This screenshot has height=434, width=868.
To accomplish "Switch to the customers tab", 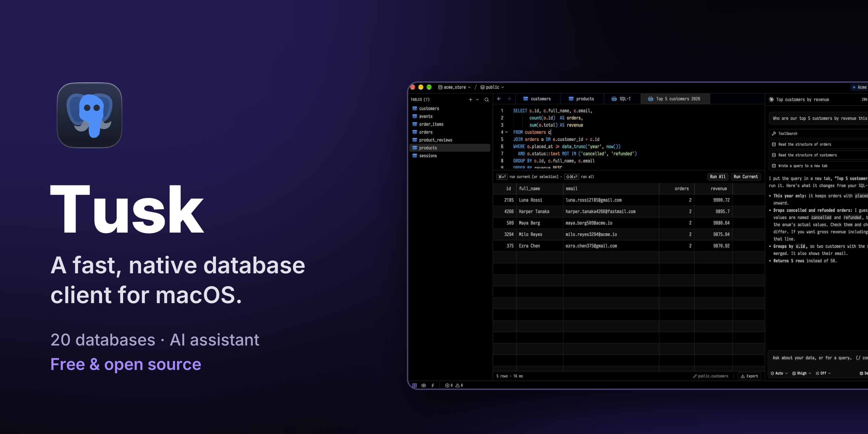I will pos(538,99).
